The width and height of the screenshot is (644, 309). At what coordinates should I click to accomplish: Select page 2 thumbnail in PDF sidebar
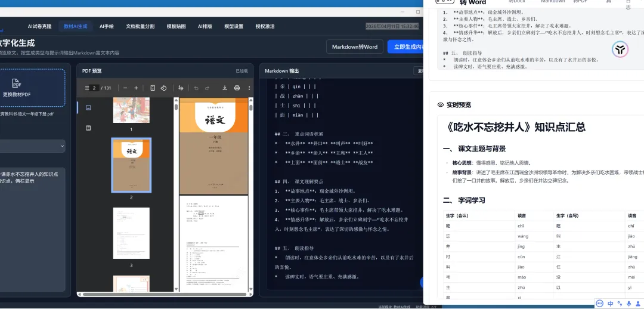click(131, 165)
